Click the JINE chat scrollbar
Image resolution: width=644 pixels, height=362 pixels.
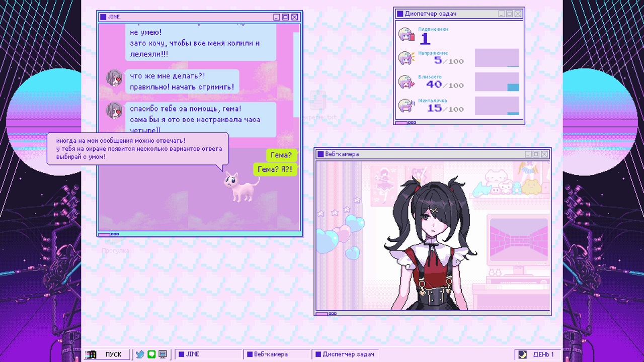(x=296, y=74)
